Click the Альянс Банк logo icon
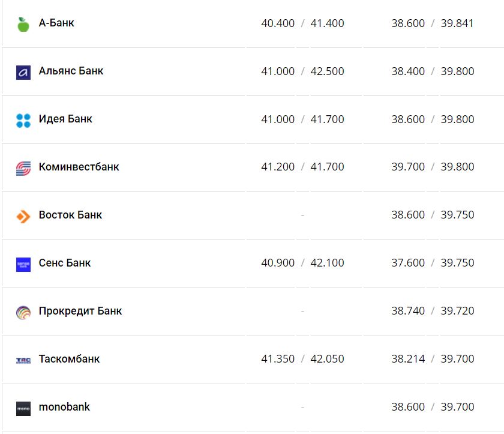 pyautogui.click(x=23, y=73)
